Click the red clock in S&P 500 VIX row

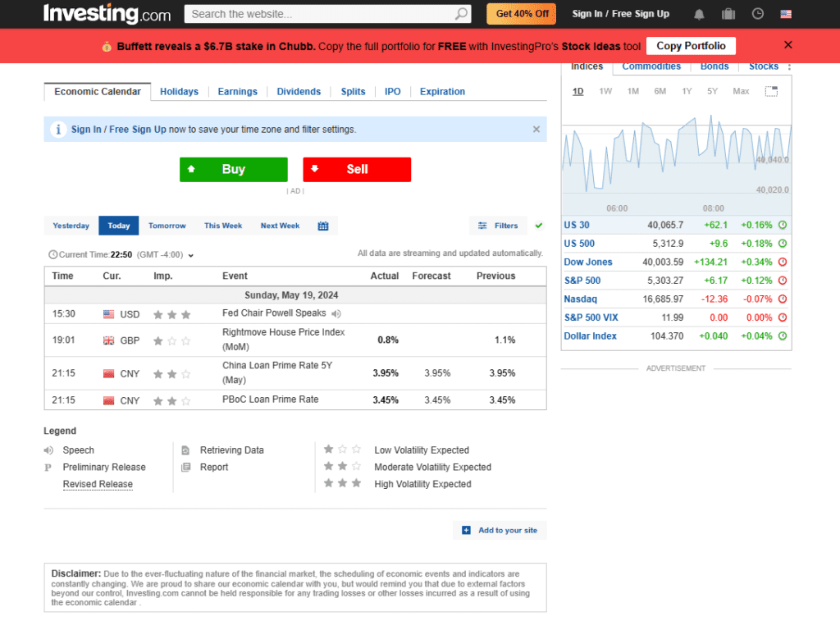[782, 317]
